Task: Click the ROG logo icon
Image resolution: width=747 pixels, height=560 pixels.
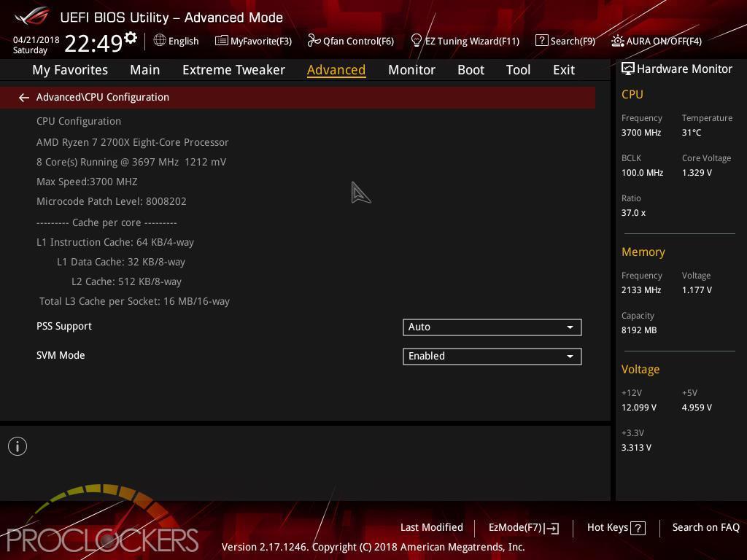Action: pyautogui.click(x=31, y=16)
